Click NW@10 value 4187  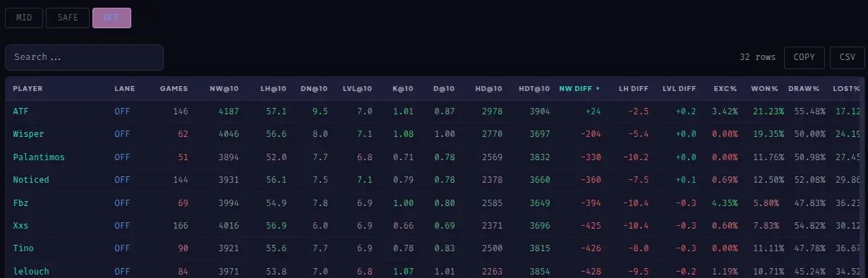coord(229,111)
